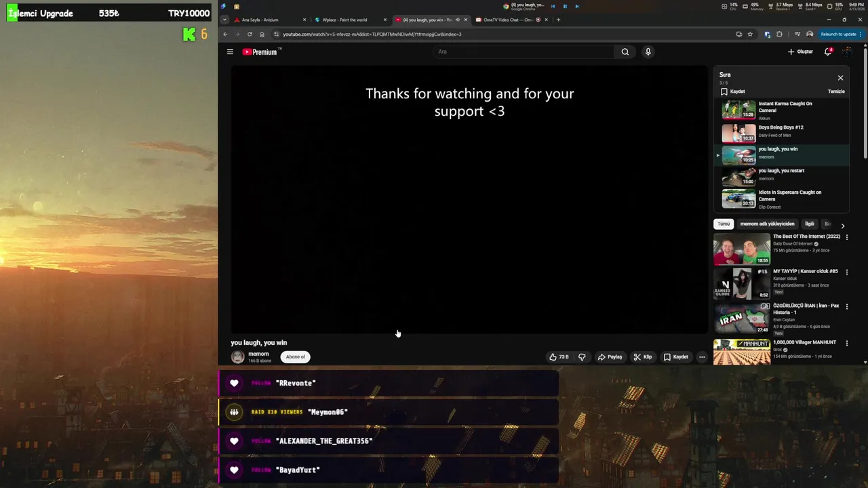Image resolution: width=868 pixels, height=488 pixels.
Task: Focus the YouTube Ara search field
Action: coord(524,52)
